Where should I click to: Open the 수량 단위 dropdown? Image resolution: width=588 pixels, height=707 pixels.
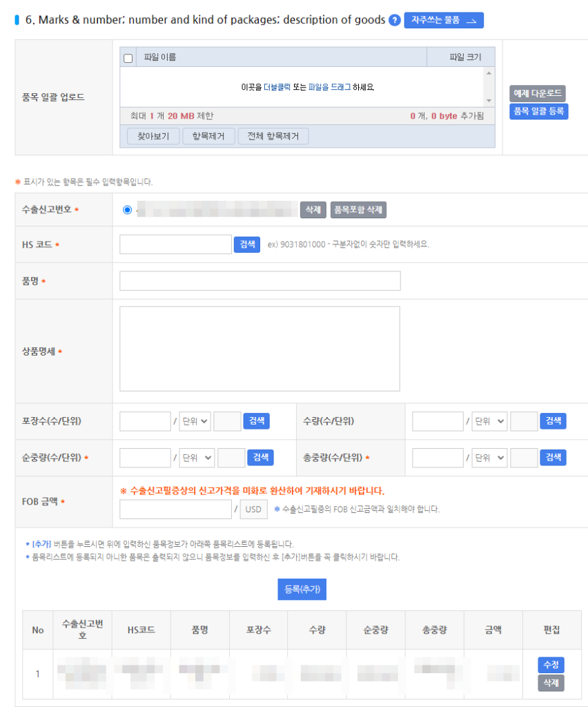click(x=489, y=421)
